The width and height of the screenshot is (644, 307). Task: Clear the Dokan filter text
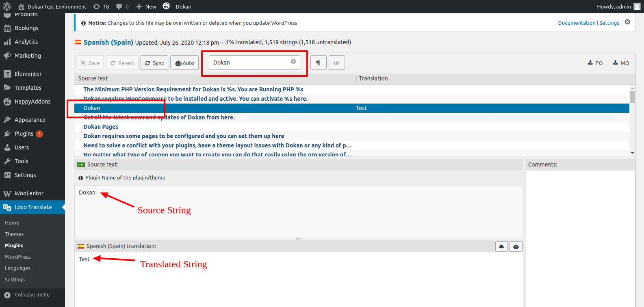click(293, 61)
